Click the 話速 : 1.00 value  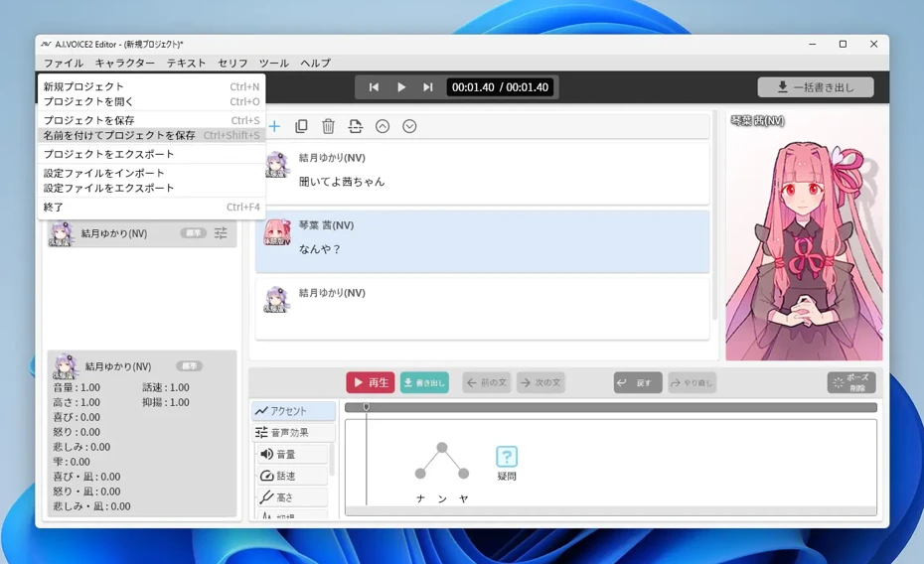(166, 387)
